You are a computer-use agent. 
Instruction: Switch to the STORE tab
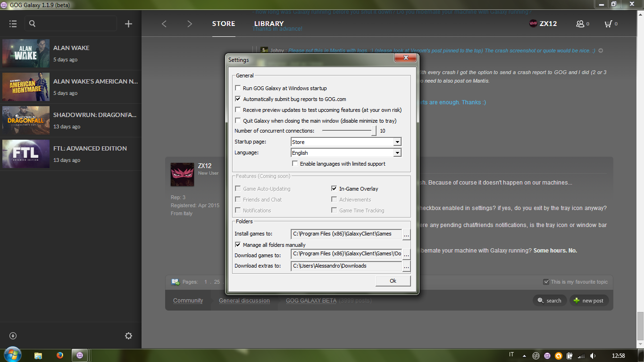click(224, 24)
